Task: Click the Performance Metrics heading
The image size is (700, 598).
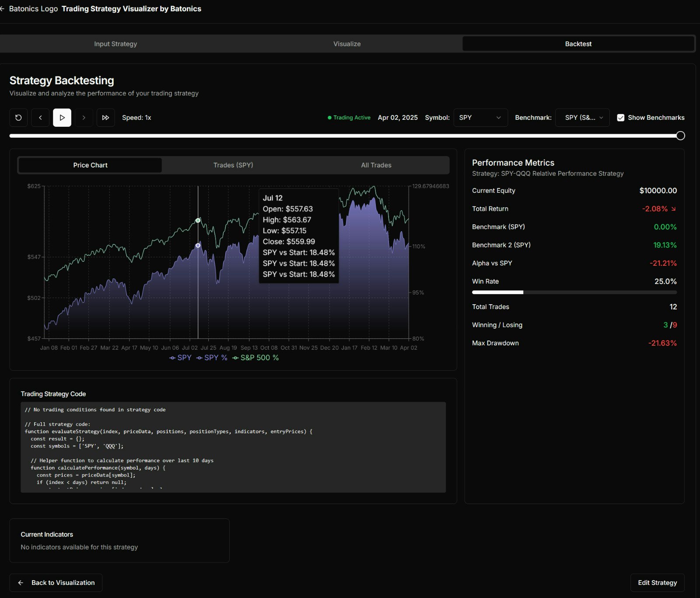Action: (x=513, y=163)
